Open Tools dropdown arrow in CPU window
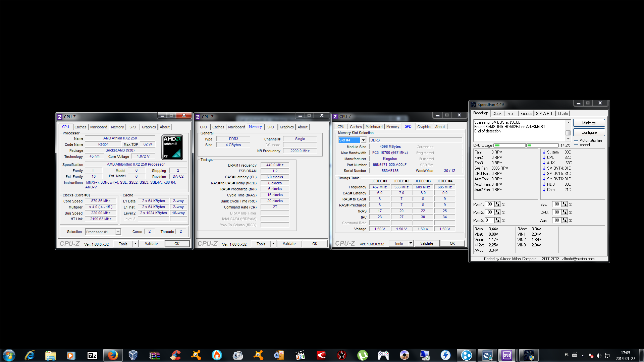The image size is (644, 362). pos(135,244)
